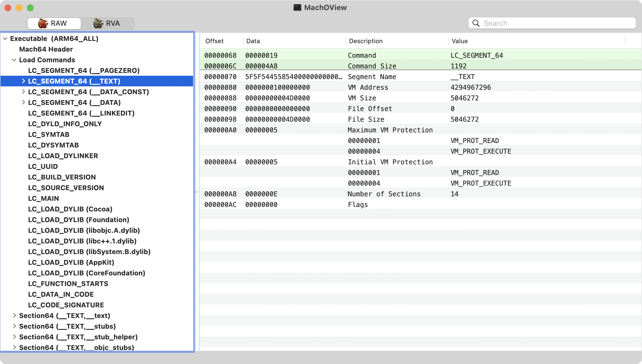Image resolution: width=642 pixels, height=364 pixels.
Task: Click the magnifying glass search icon
Action: pos(476,23)
